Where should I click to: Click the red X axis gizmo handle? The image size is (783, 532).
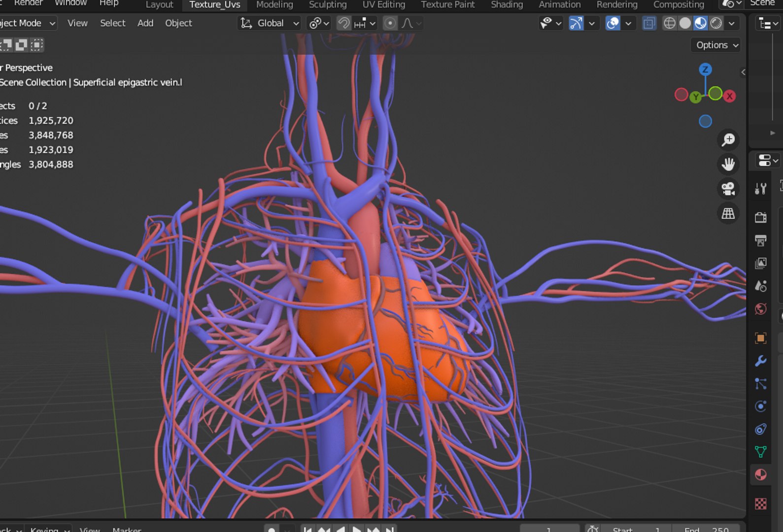pyautogui.click(x=729, y=96)
